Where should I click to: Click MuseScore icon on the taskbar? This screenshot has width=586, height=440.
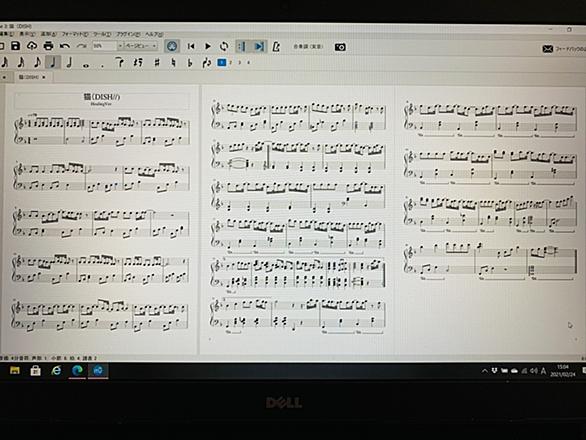click(x=98, y=370)
